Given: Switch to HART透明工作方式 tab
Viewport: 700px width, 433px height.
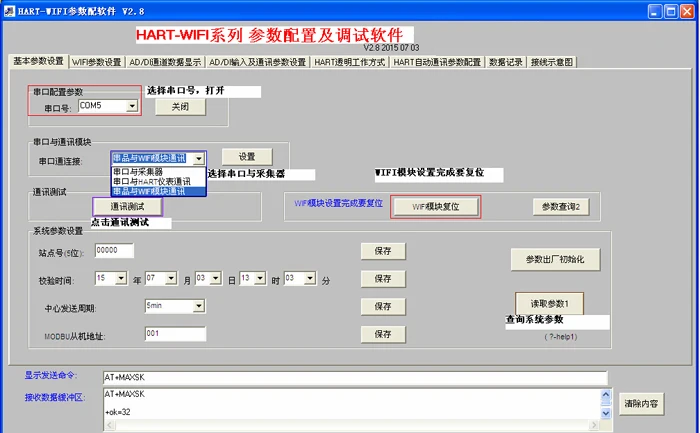Looking at the screenshot, I should coord(350,62).
